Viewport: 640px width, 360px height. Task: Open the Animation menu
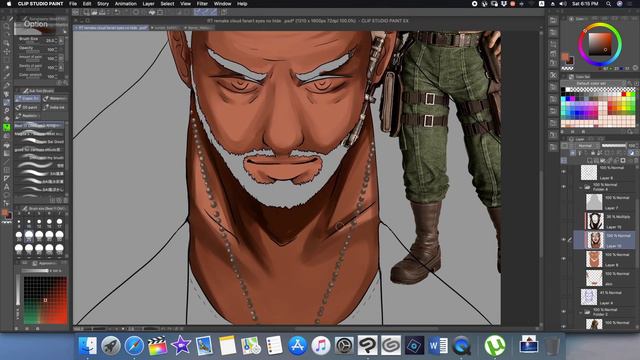[x=125, y=4]
